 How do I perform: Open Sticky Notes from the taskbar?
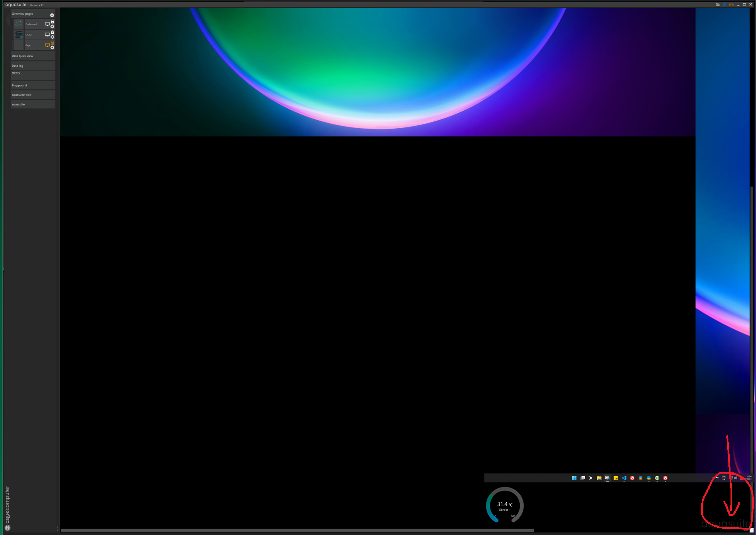[x=616, y=478]
